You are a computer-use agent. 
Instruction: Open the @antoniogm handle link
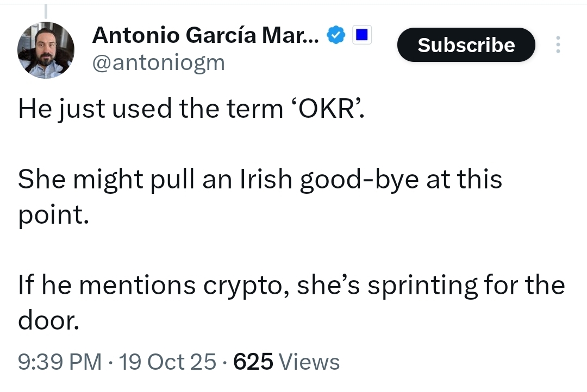[x=158, y=62]
